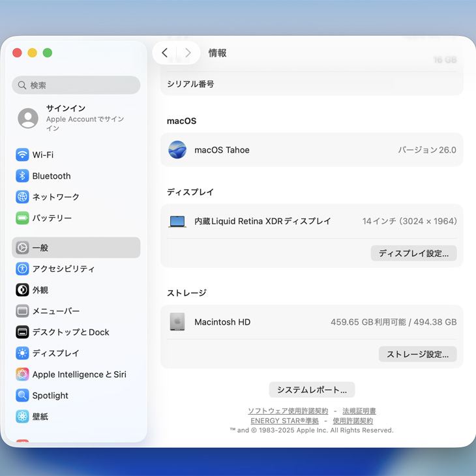Open ネットワーク network settings
The image size is (476, 476).
point(55,197)
